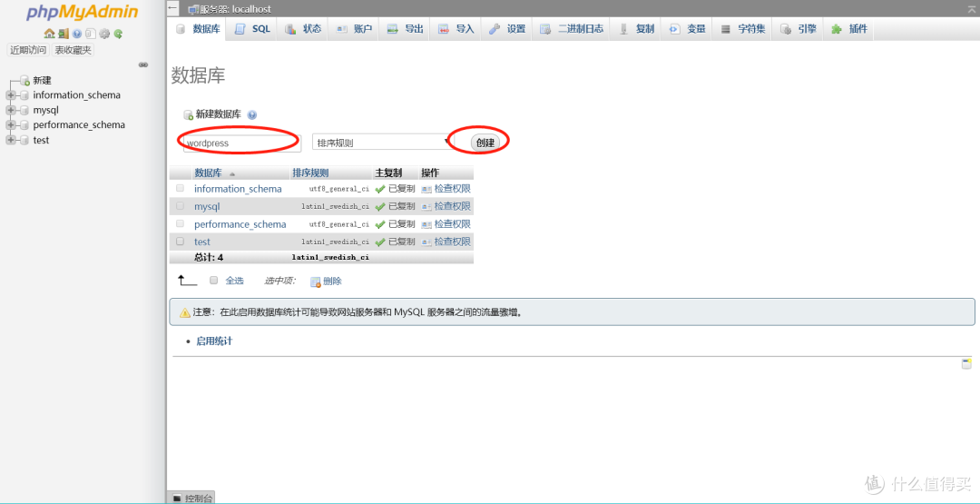Click the 新建数据库 database icon
This screenshot has height=504, width=980.
[188, 115]
